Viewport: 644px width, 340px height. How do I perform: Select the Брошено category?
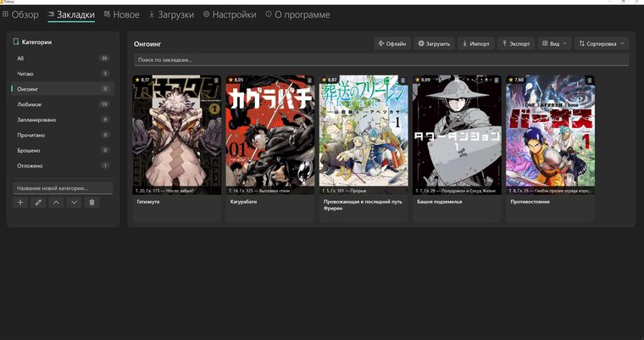coord(63,150)
